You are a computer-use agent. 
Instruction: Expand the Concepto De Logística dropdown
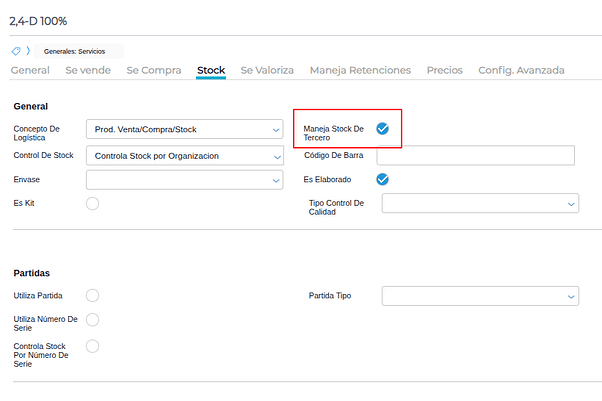tap(185, 129)
